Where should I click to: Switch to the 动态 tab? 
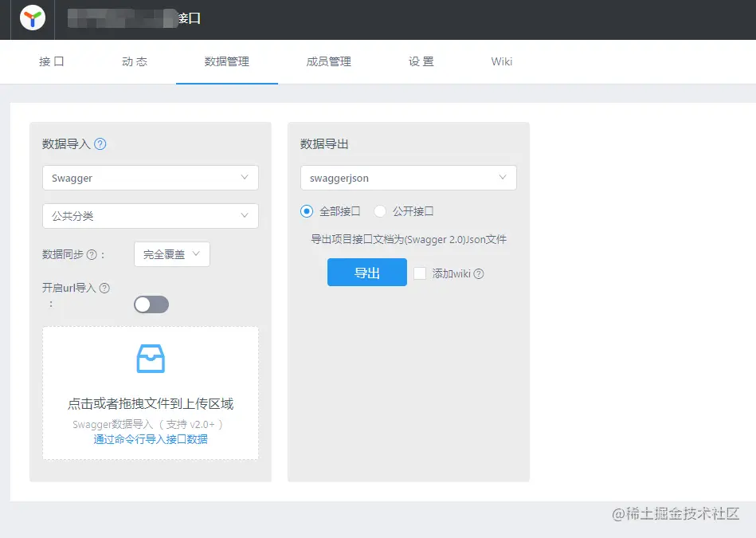[x=135, y=61]
